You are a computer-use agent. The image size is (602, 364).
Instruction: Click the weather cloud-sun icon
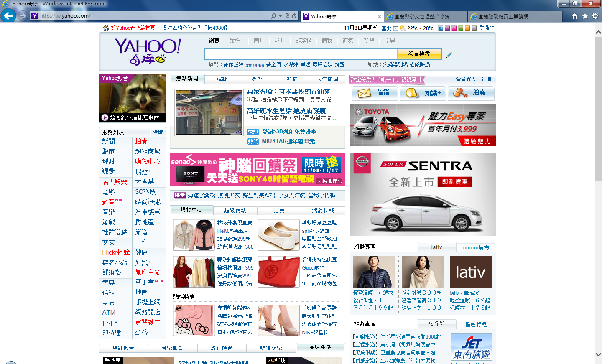(x=403, y=28)
